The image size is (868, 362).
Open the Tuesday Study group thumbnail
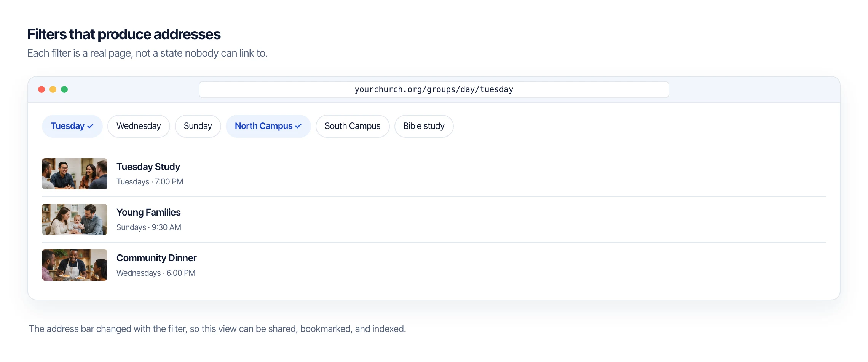coord(75,174)
